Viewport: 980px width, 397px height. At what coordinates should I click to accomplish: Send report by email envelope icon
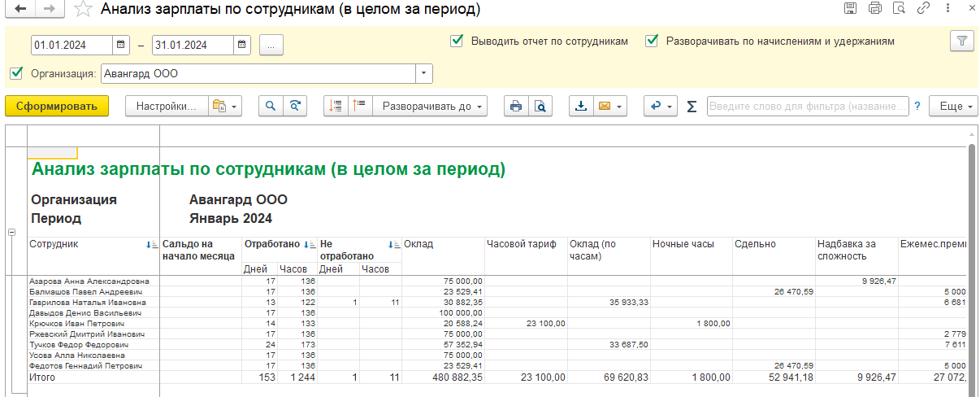[x=604, y=106]
